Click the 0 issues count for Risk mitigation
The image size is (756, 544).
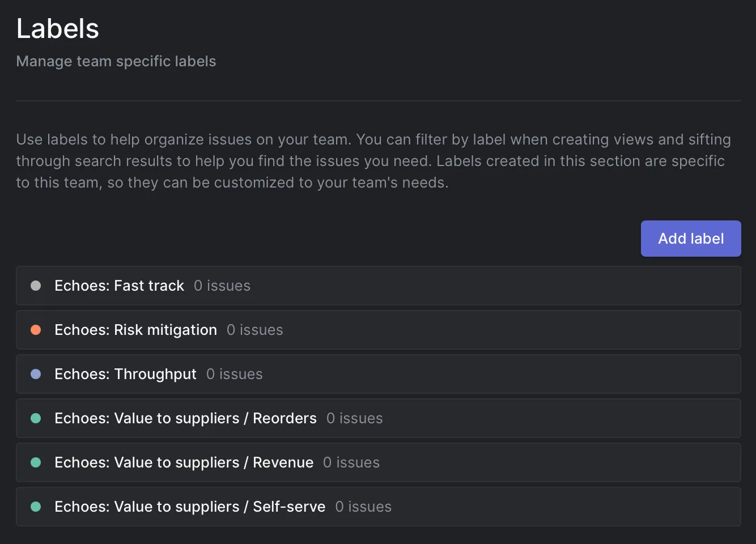tap(255, 330)
